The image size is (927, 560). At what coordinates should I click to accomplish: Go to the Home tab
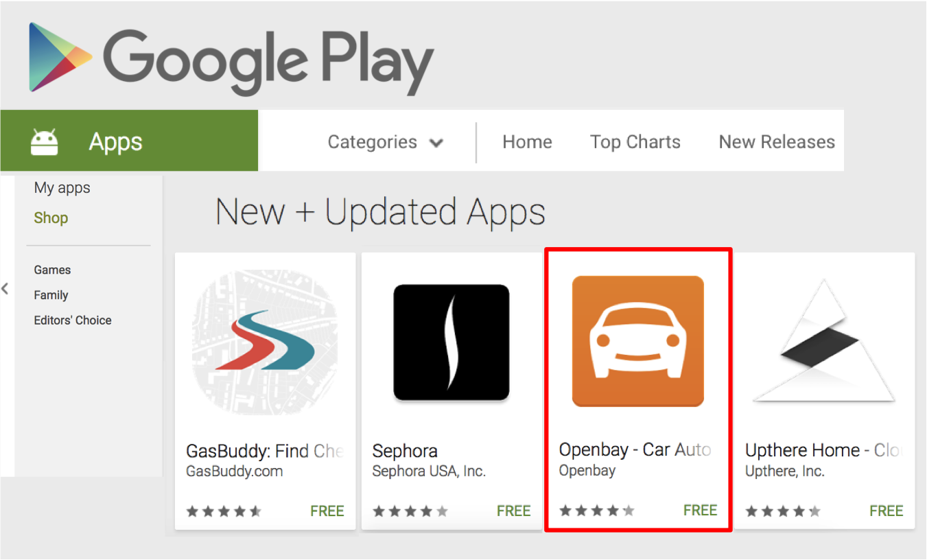click(527, 142)
